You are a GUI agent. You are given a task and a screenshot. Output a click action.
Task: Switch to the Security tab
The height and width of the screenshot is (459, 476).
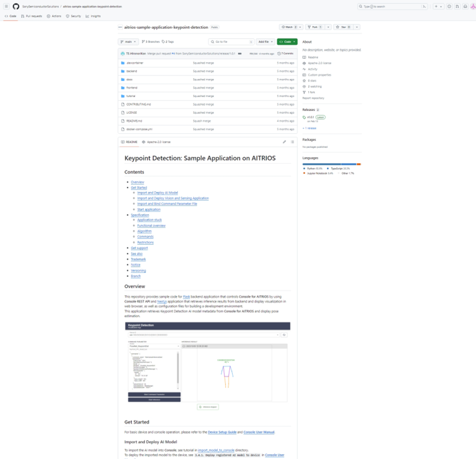74,16
